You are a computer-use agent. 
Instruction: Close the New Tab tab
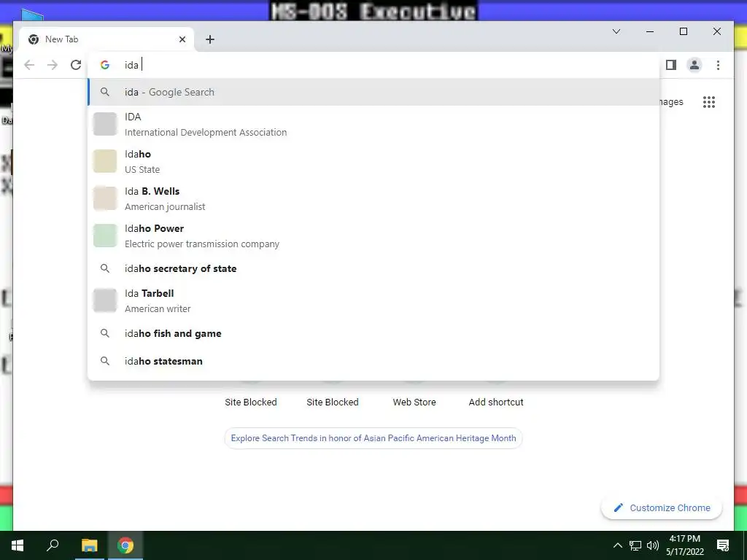182,39
